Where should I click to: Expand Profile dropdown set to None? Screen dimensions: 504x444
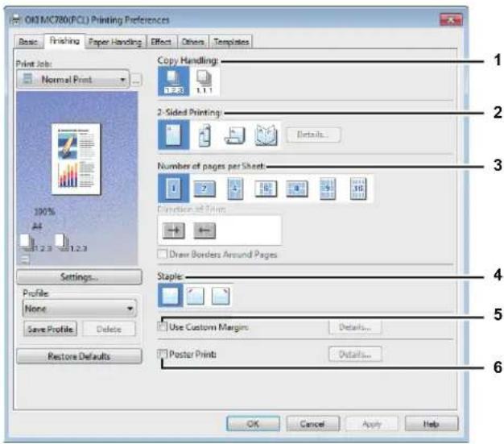click(80, 309)
